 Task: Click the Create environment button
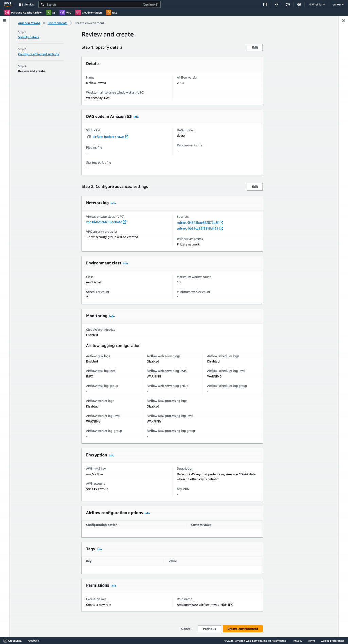coord(243,629)
